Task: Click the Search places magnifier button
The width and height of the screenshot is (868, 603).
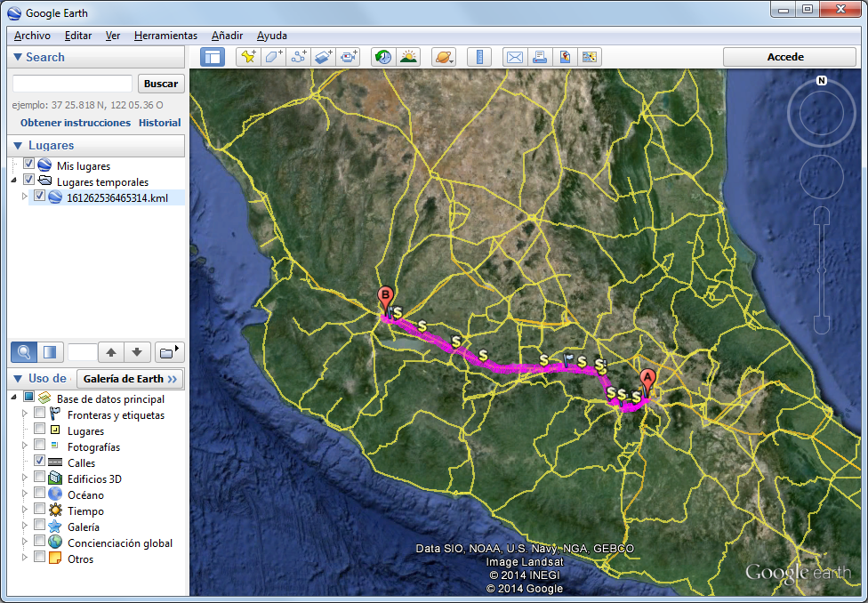Action: 24,352
